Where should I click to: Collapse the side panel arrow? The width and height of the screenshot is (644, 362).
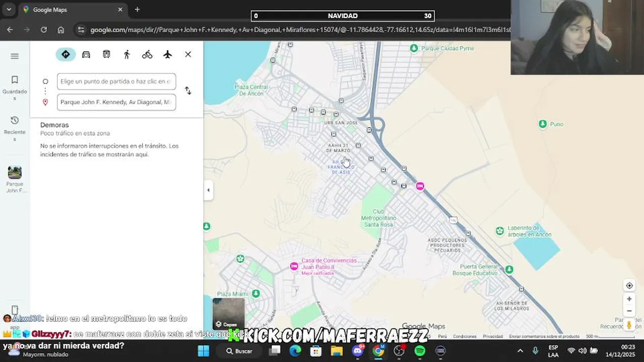(x=208, y=190)
